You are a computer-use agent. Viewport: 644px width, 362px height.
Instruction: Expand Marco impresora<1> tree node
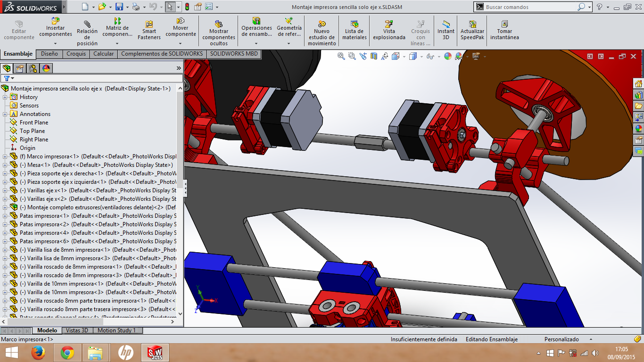6,156
